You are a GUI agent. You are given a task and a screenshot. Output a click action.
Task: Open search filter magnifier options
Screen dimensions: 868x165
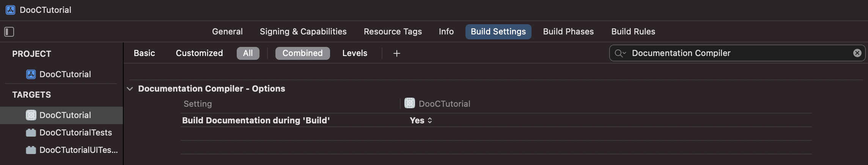620,53
